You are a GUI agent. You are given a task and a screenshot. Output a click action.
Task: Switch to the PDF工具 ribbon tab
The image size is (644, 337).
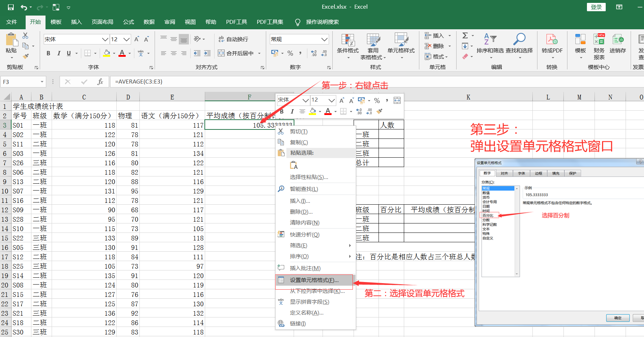[x=236, y=22]
